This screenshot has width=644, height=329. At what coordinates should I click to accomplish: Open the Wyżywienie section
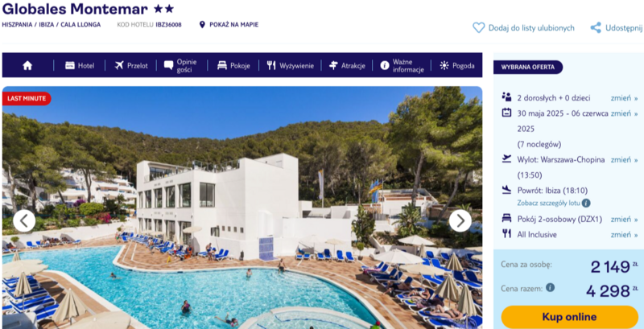click(290, 66)
